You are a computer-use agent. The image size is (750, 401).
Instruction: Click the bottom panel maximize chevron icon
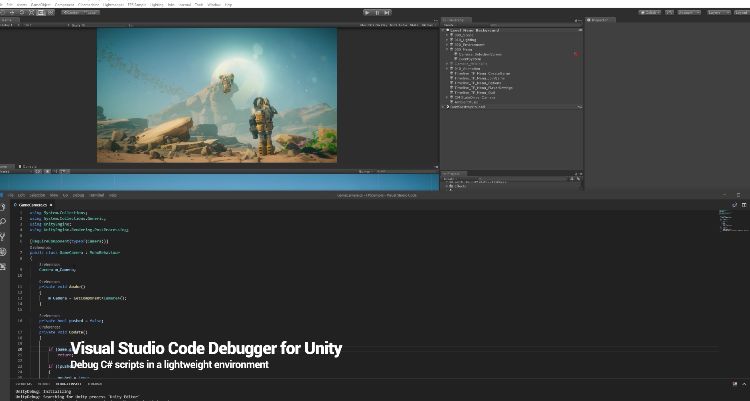(744, 384)
